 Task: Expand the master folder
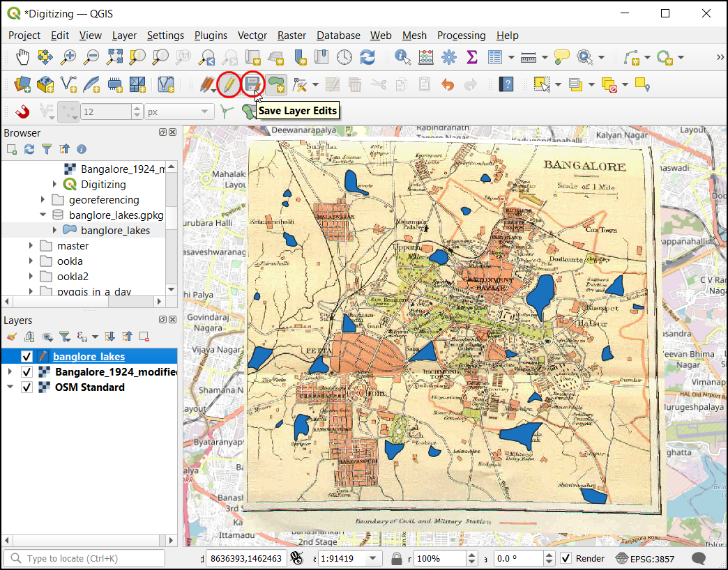pyautogui.click(x=31, y=246)
